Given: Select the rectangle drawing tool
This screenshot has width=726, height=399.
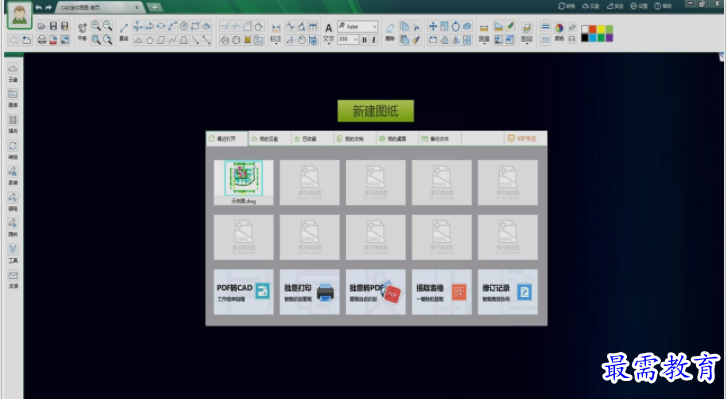Looking at the screenshot, I should pyautogui.click(x=195, y=26).
